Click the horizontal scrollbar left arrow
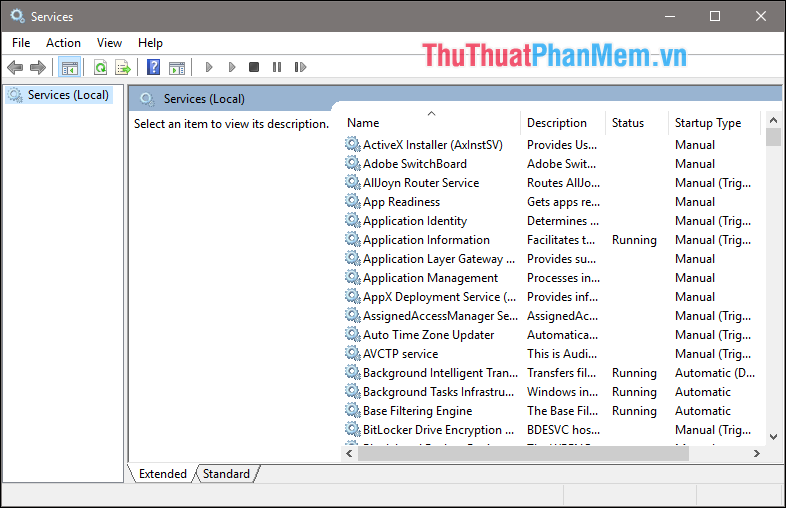This screenshot has height=508, width=786. tap(349, 453)
